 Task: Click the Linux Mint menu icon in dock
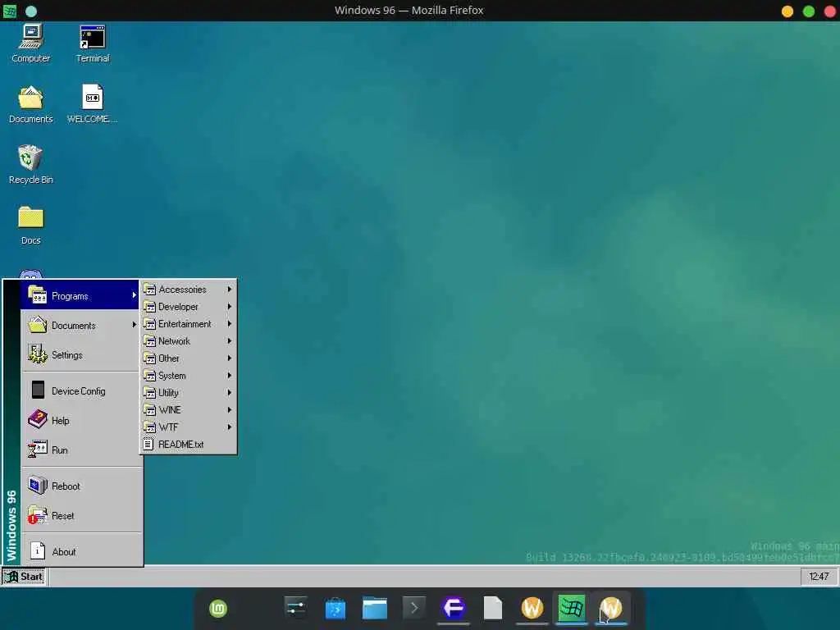coord(218,609)
